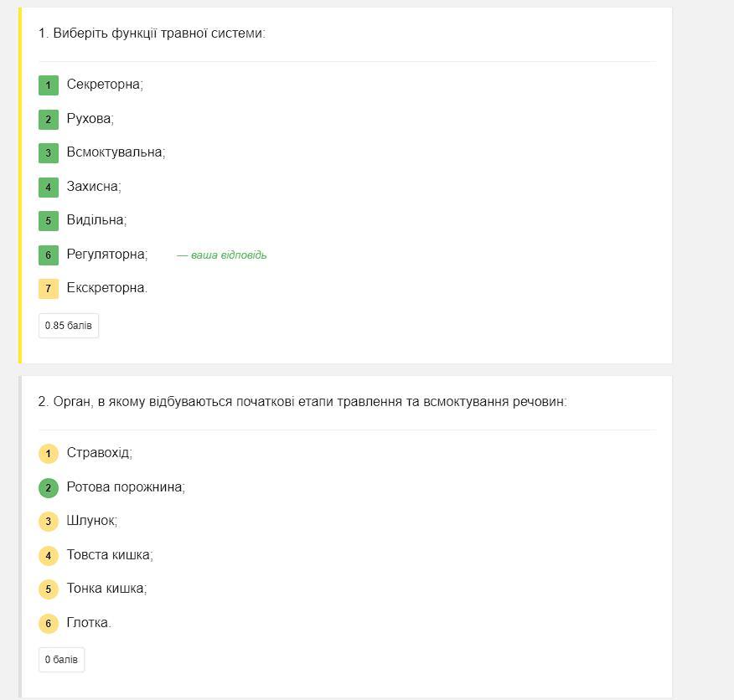Check box 3 beside Всмоктувальна
The image size is (734, 700).
49,153
